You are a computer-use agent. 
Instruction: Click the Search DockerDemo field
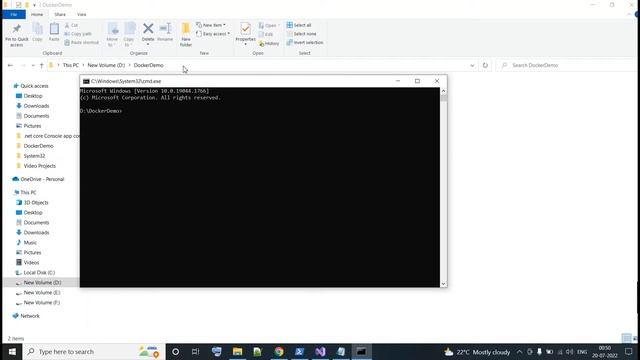coord(566,65)
